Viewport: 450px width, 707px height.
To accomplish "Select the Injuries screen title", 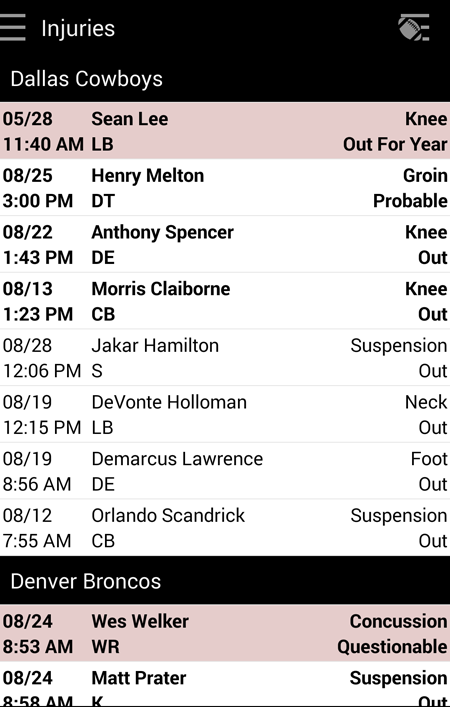I will click(x=78, y=28).
